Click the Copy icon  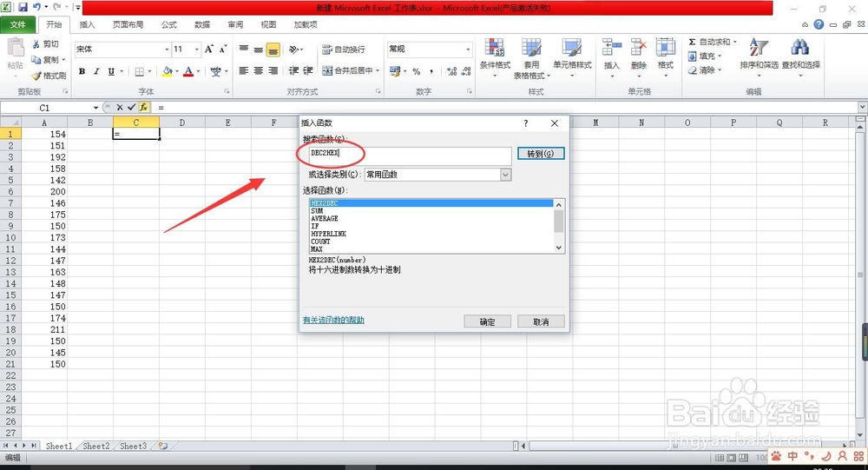click(x=36, y=59)
